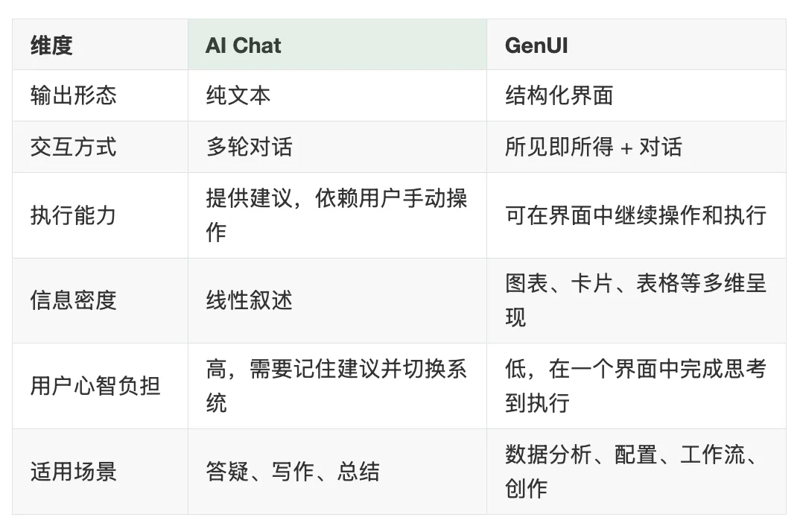
Task: Click the 低，在一个界面中完成思考到执行 cell
Action: 635,386
